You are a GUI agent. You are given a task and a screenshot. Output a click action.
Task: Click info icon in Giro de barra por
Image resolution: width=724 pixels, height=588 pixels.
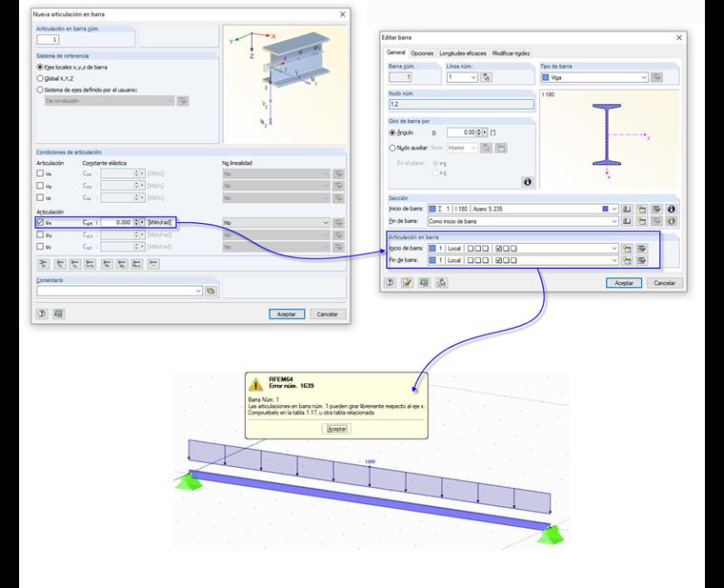[x=528, y=182]
